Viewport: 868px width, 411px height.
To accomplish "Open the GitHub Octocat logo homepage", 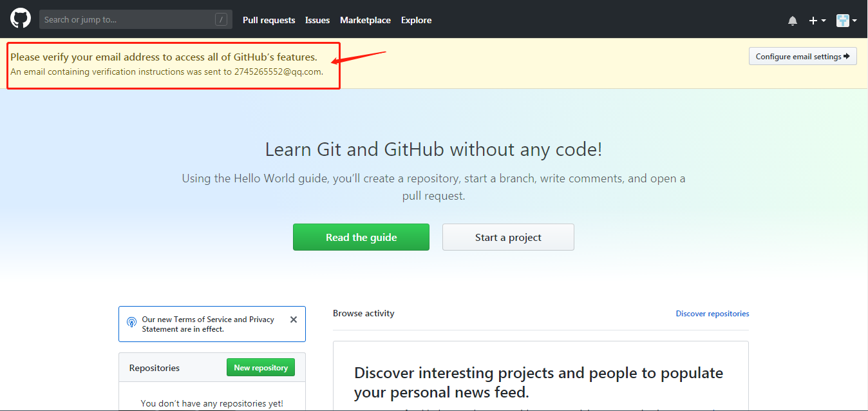I will click(20, 18).
